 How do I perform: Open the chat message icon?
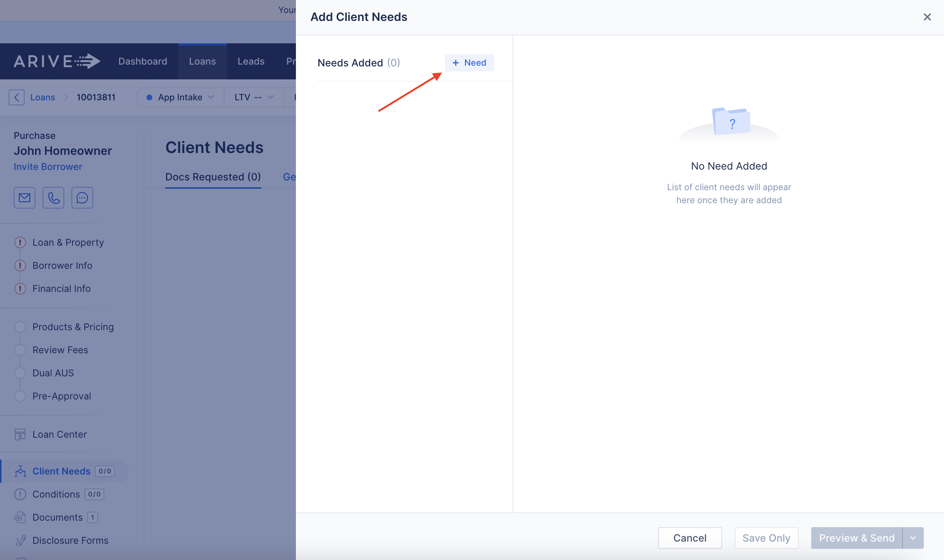pos(82,198)
